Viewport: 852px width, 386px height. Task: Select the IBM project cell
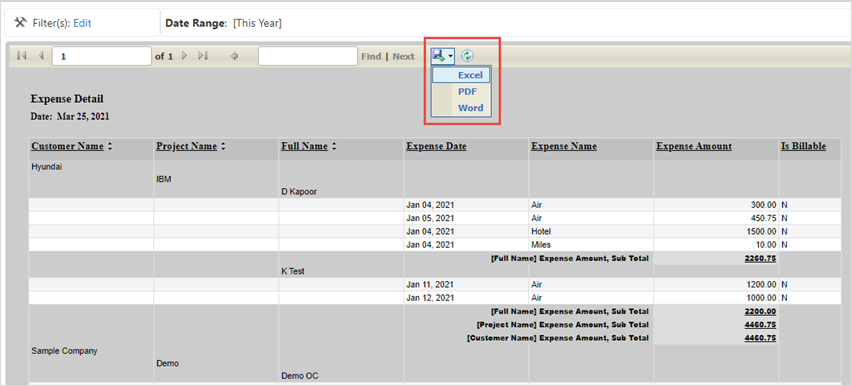[x=164, y=179]
